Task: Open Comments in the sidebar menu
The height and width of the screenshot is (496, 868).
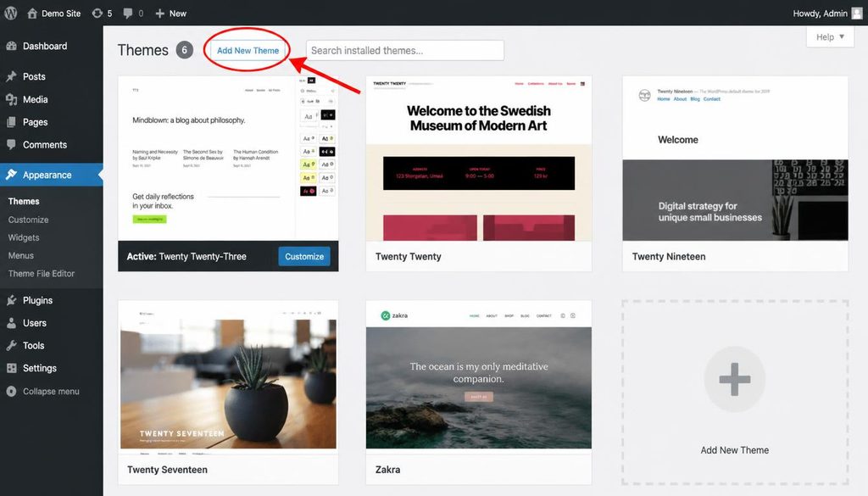Action: point(45,144)
